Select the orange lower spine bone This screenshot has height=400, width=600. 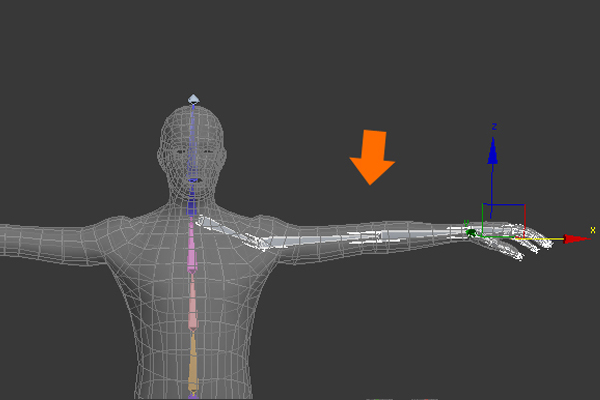coord(193,362)
